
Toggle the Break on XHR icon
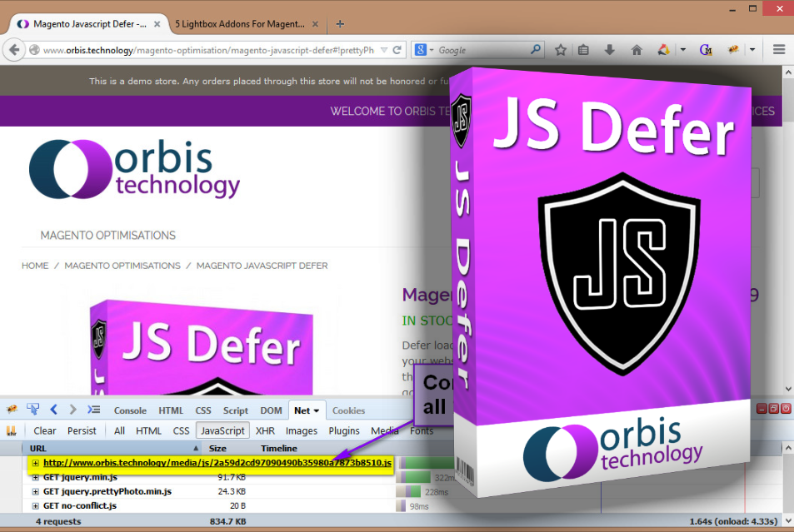[x=11, y=430]
